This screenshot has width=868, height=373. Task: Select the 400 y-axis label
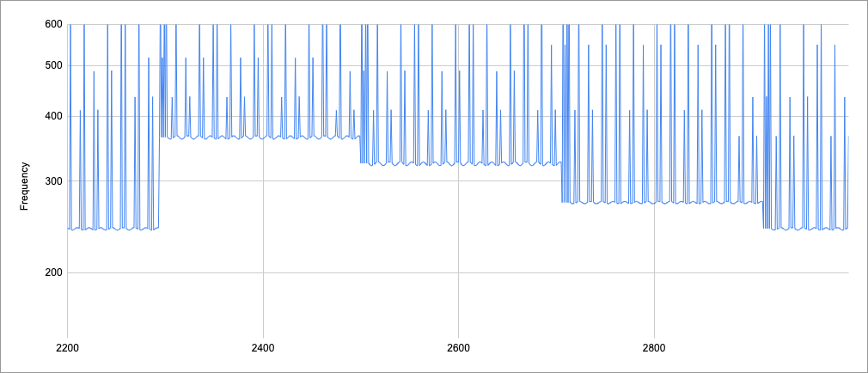click(52, 116)
